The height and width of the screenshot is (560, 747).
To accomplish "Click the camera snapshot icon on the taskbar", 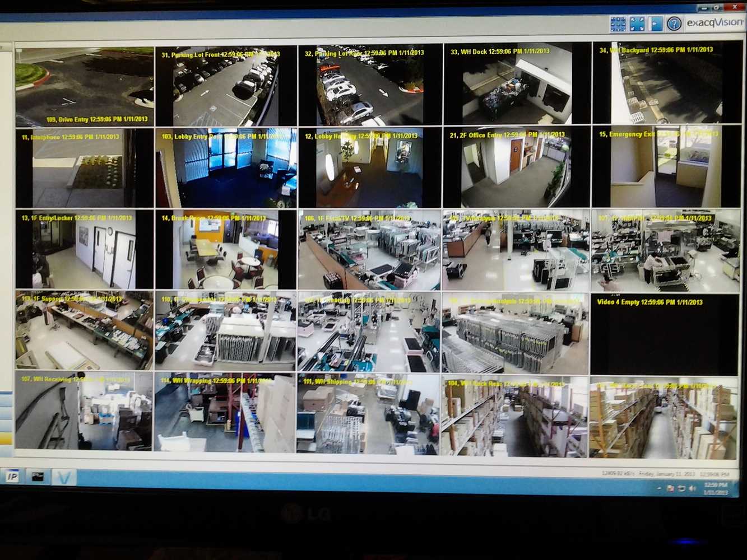I will pos(38,476).
